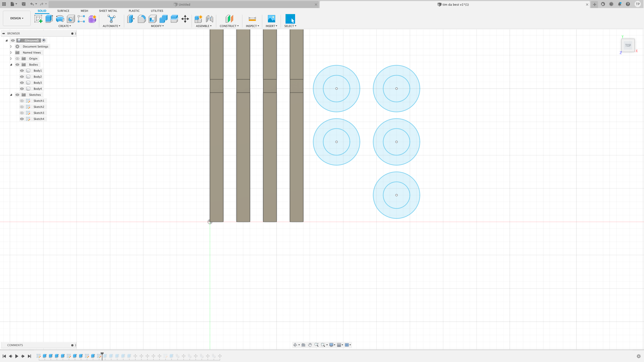Hide Body1 in the browser
644x362 pixels.
coord(22,70)
